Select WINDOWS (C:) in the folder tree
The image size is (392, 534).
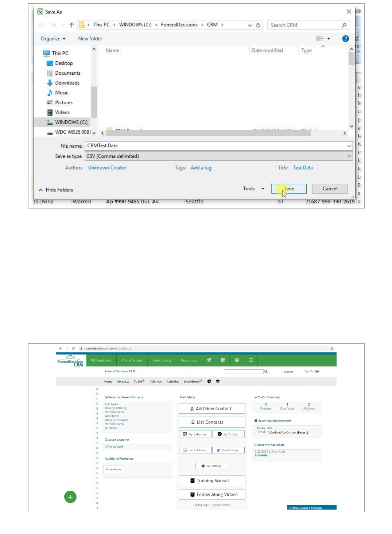tap(71, 122)
